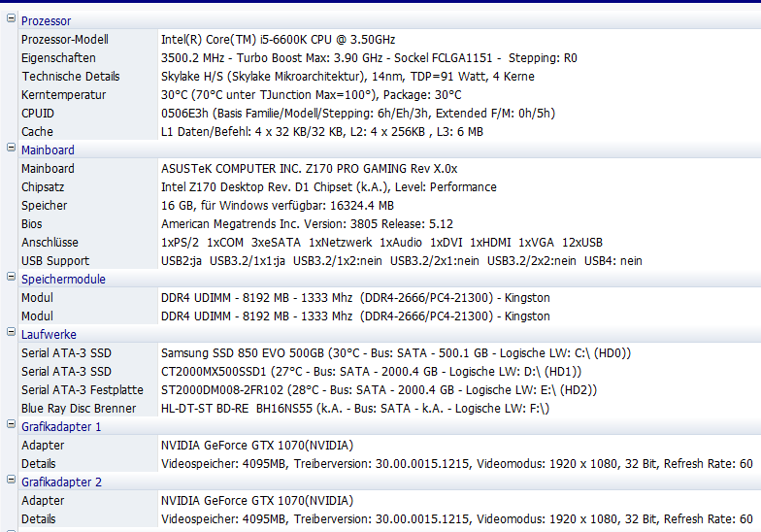Click the Speicher row label

point(45,206)
